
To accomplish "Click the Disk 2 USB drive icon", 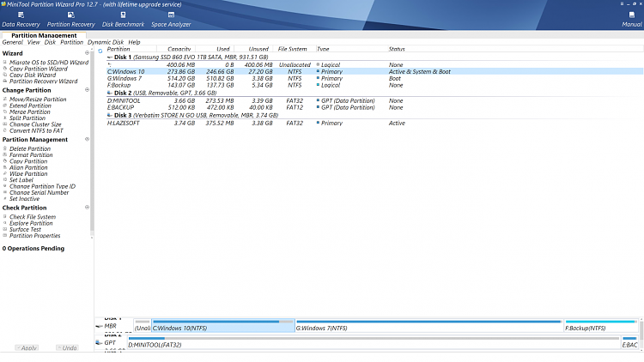I will (x=110, y=93).
